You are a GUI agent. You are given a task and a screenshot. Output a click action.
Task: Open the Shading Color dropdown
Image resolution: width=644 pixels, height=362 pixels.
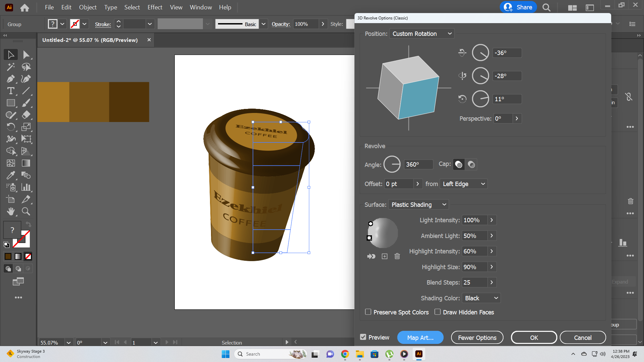(481, 298)
